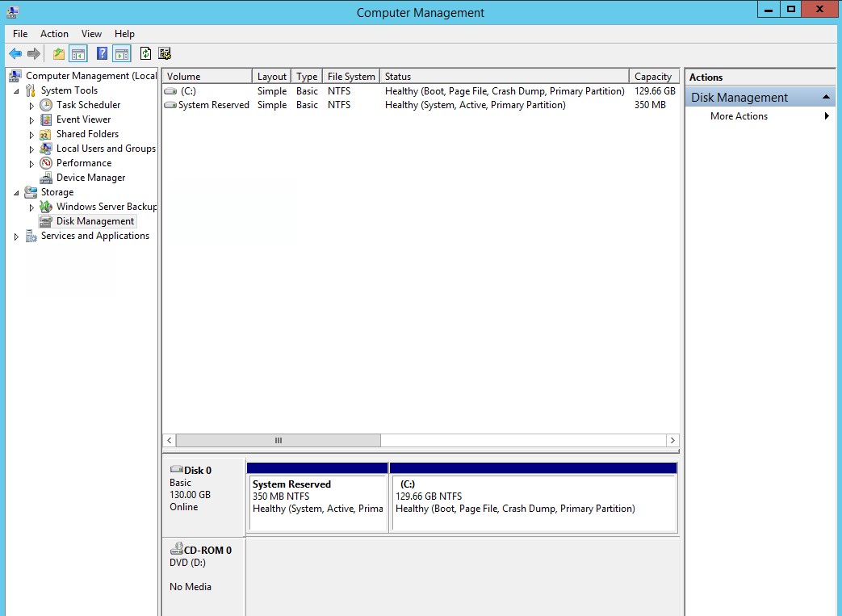
Task: Select System Reserved partition in disk map
Action: pos(317,497)
